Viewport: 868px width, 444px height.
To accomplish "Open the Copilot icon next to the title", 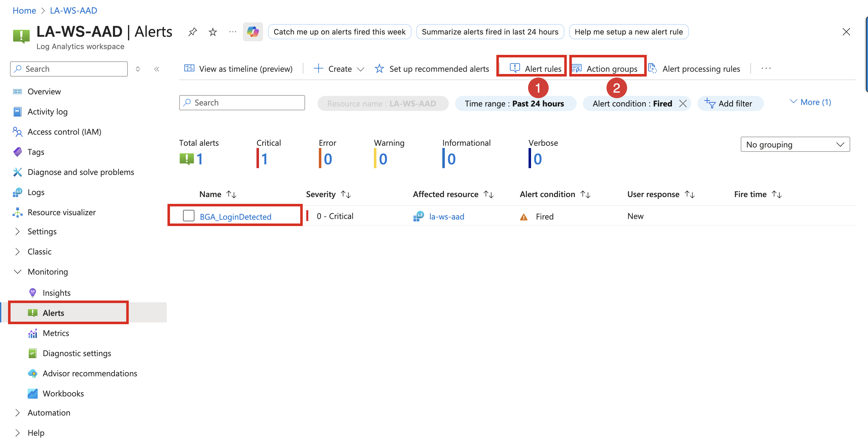I will click(253, 32).
